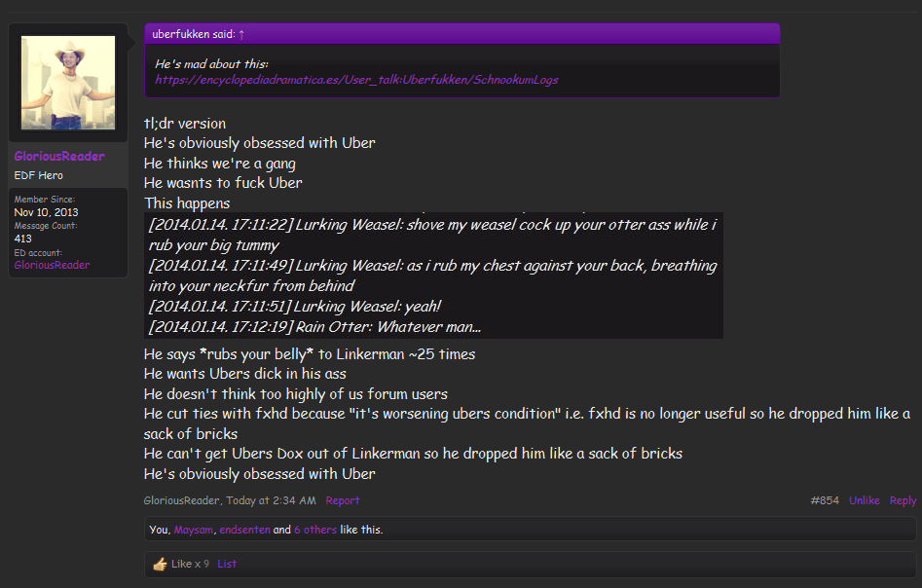Reply to GloriousReader's post
Image resolution: width=922 pixels, height=588 pixels.
pyautogui.click(x=903, y=500)
